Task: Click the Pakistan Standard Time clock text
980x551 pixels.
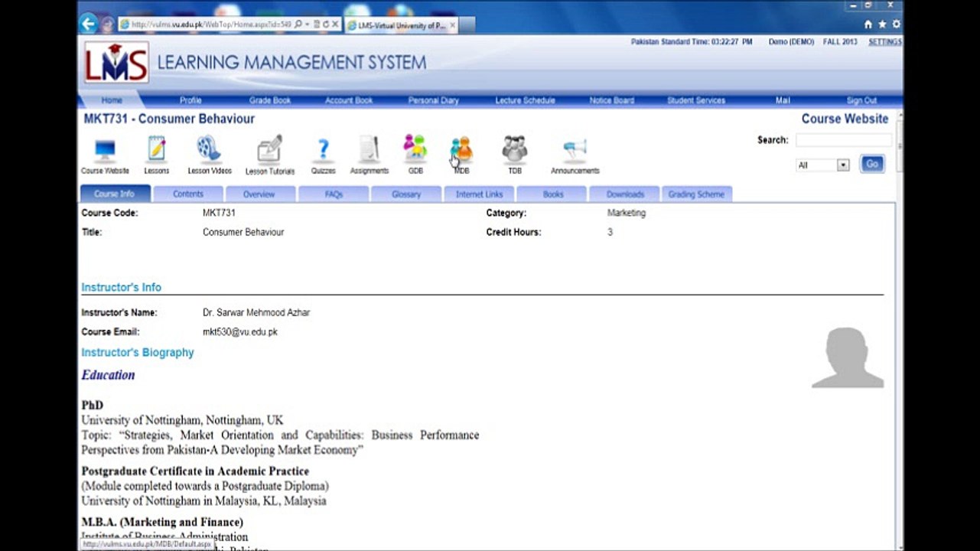Action: [692, 42]
